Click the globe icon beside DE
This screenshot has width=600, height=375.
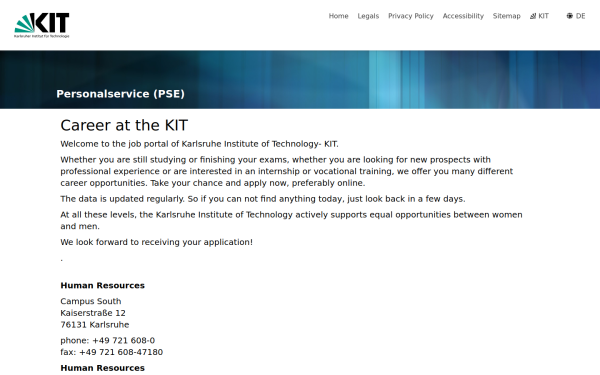click(570, 16)
